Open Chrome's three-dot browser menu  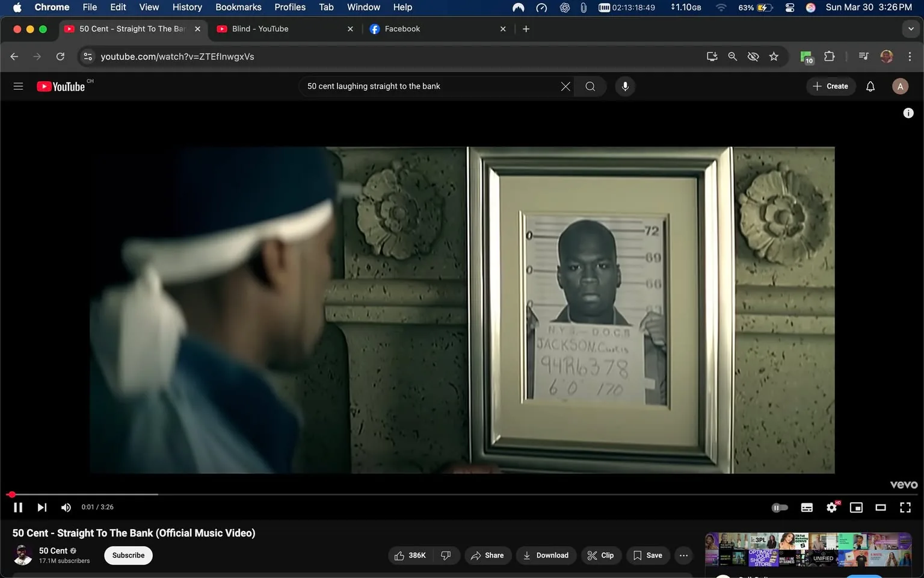[x=910, y=56]
